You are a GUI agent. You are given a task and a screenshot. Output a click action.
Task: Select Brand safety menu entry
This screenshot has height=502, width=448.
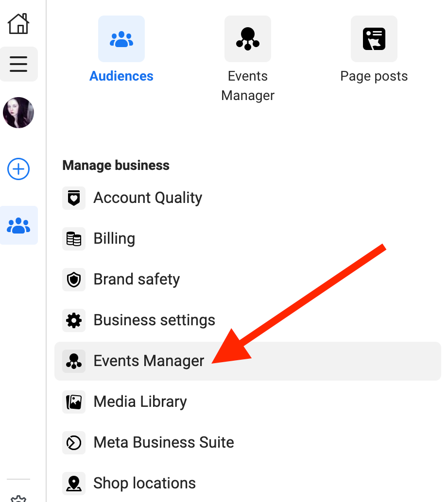pos(137,280)
